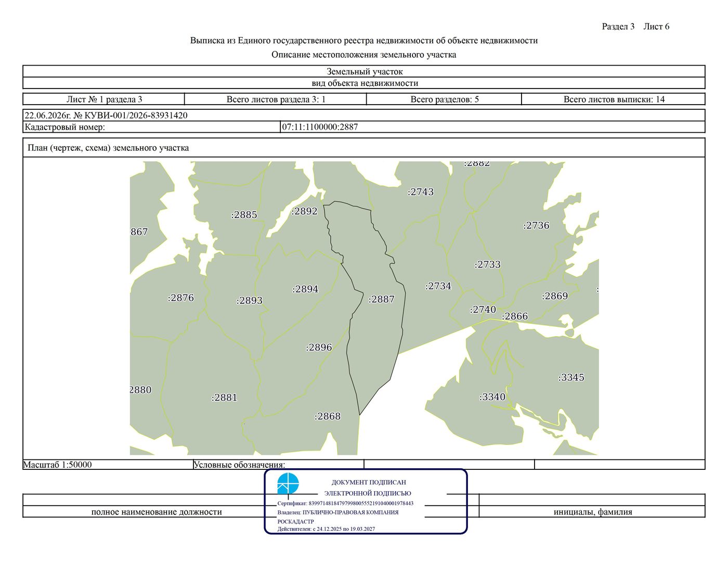Select parcel label :2894 on the map

click(305, 289)
